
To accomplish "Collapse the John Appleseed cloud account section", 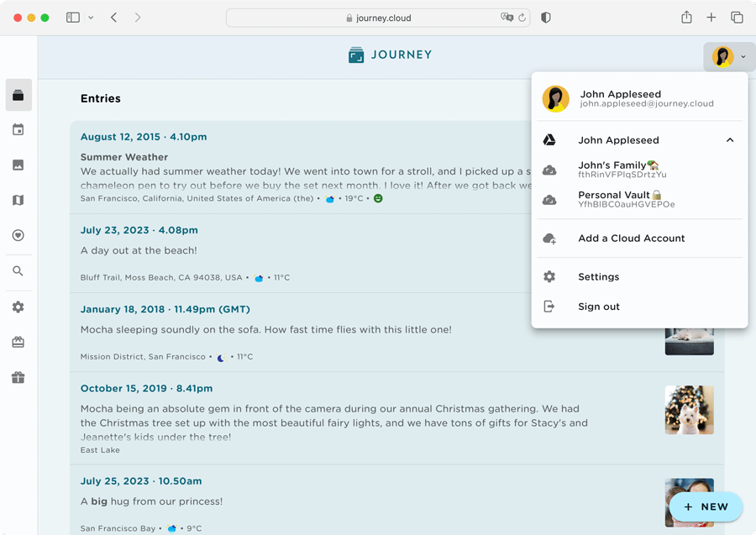I will click(x=730, y=139).
